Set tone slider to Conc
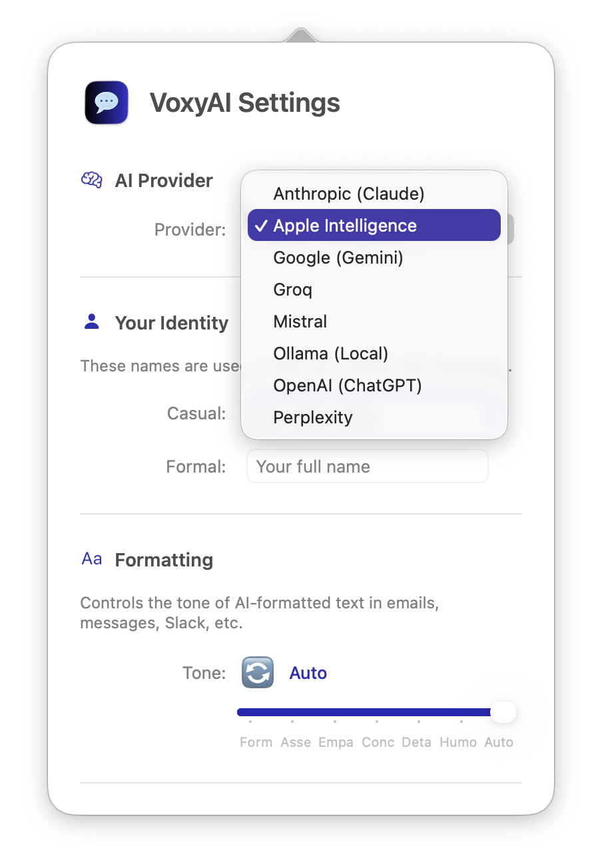This screenshot has height=868, width=602. pos(377,712)
